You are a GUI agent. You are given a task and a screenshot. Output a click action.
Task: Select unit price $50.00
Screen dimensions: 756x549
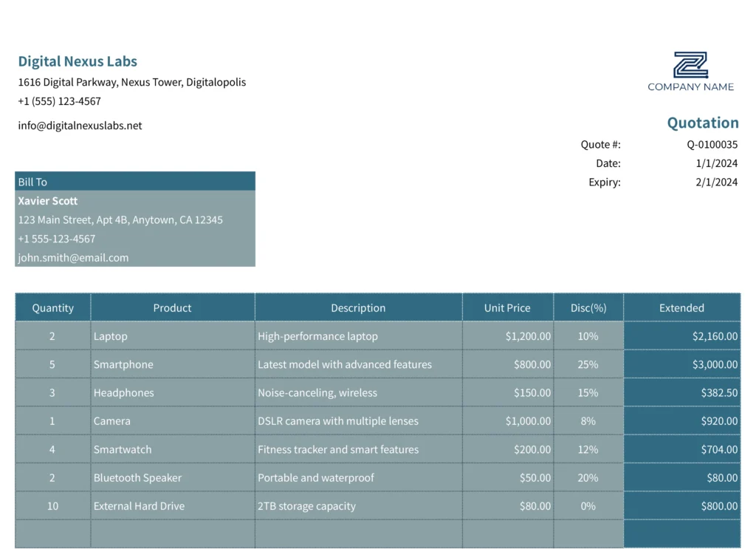[x=508, y=477]
